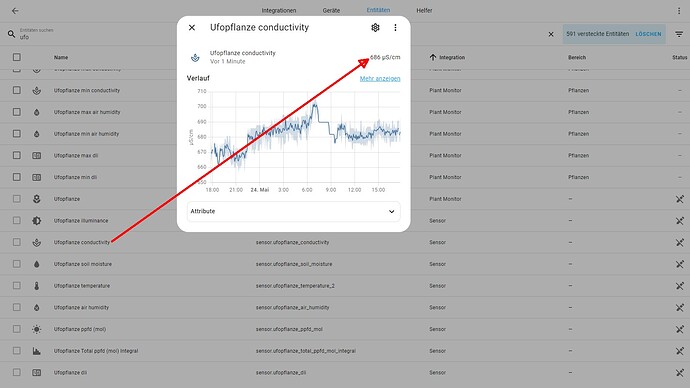This screenshot has height=388, width=690.
Task: Expand the Attribute section
Action: point(294,211)
